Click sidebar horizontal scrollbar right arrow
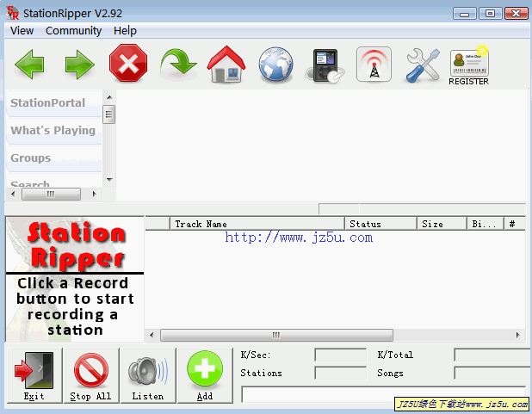 tap(94, 195)
